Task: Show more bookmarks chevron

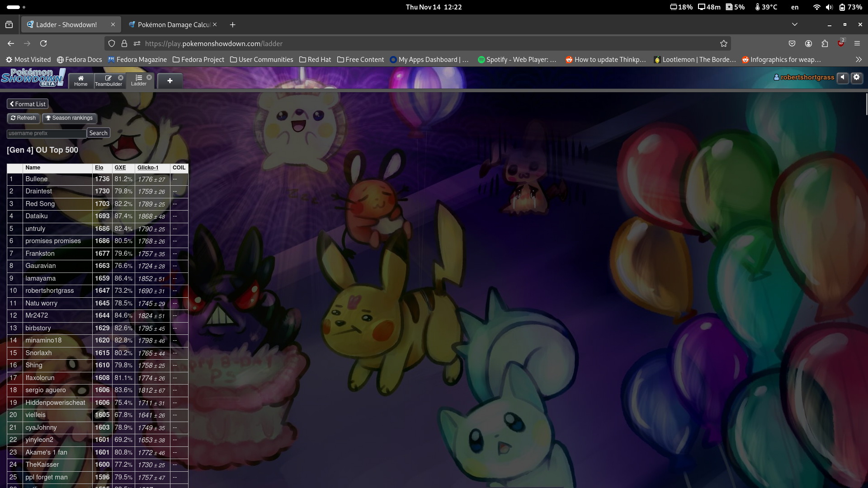Action: [859, 60]
